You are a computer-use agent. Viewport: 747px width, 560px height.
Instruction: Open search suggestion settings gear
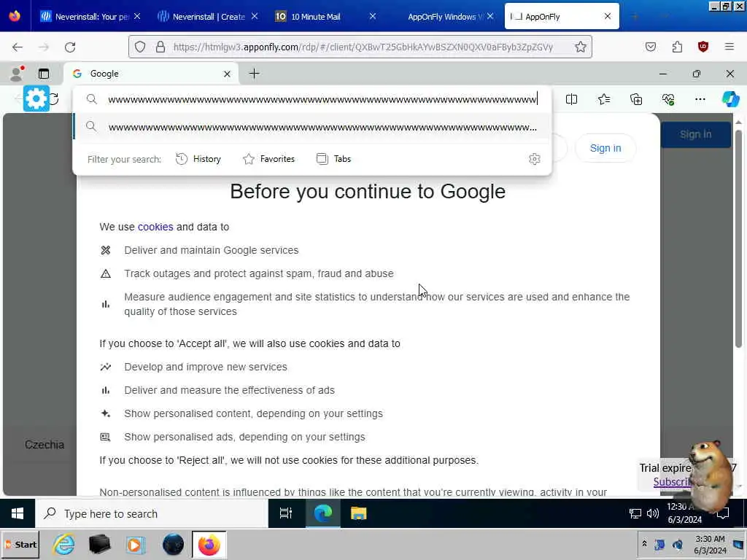point(535,159)
